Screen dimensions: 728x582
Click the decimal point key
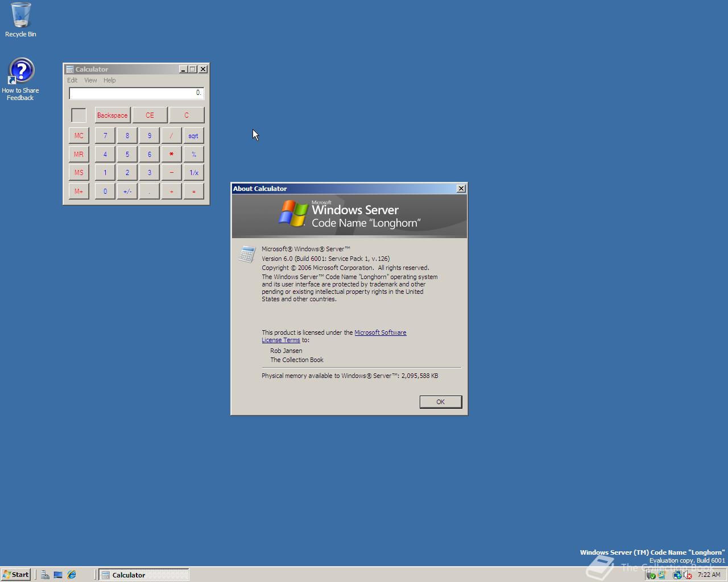pos(149,191)
